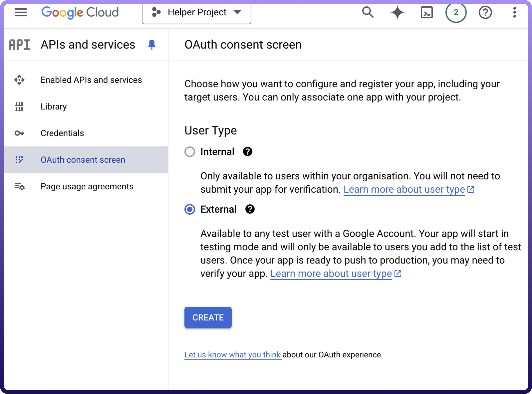Open the notifications badge showing 2
This screenshot has height=394, width=532.
click(x=456, y=13)
